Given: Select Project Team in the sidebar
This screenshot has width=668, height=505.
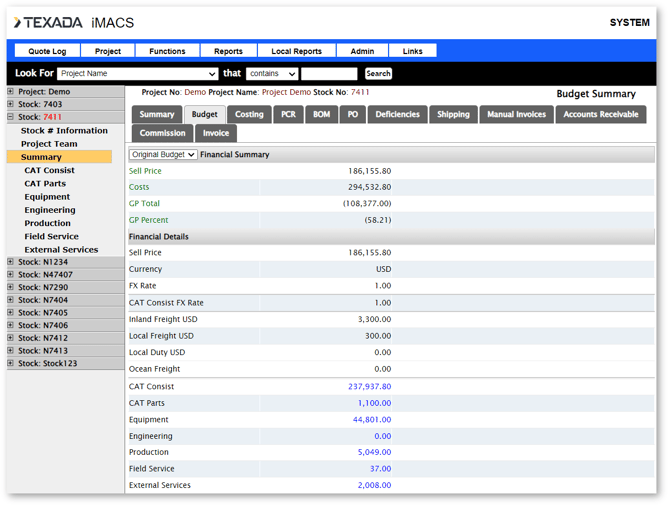Looking at the screenshot, I should click(49, 144).
